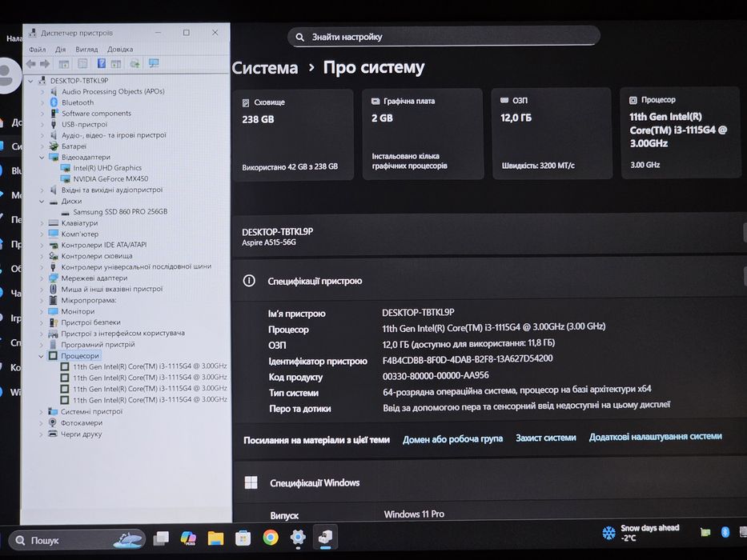Select the Software components icon
Image resolution: width=747 pixels, height=560 pixels.
pyautogui.click(x=54, y=114)
